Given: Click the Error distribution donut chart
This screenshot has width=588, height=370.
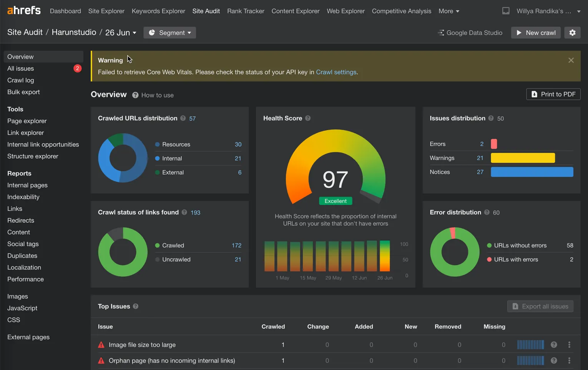Looking at the screenshot, I should click(x=455, y=252).
